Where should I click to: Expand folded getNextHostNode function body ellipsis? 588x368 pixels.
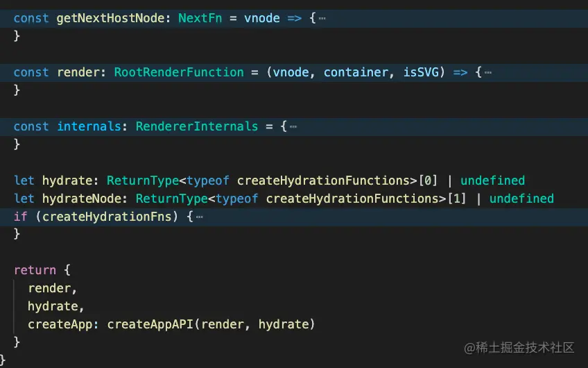(322, 18)
